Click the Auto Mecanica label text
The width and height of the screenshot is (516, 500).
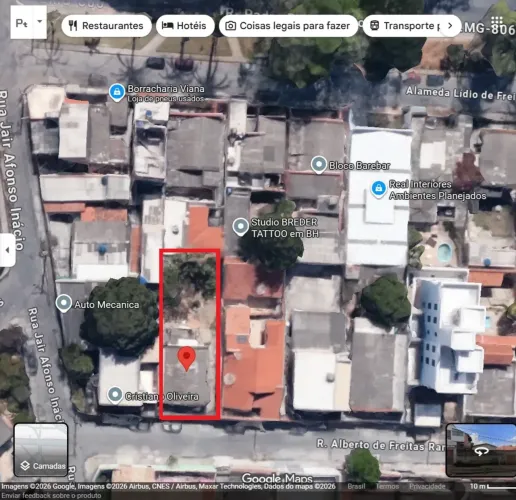point(107,305)
